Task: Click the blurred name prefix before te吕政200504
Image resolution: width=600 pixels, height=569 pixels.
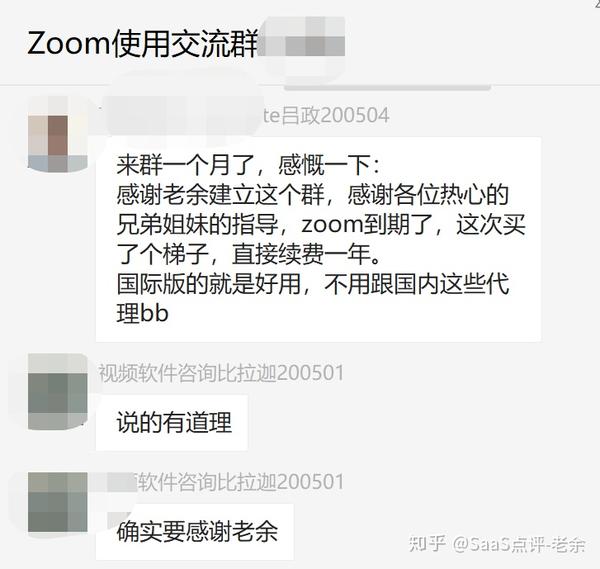Action: (x=182, y=116)
